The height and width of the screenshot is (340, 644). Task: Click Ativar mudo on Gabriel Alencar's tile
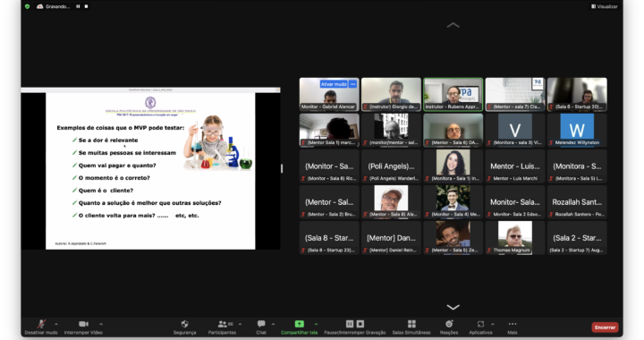(x=334, y=84)
